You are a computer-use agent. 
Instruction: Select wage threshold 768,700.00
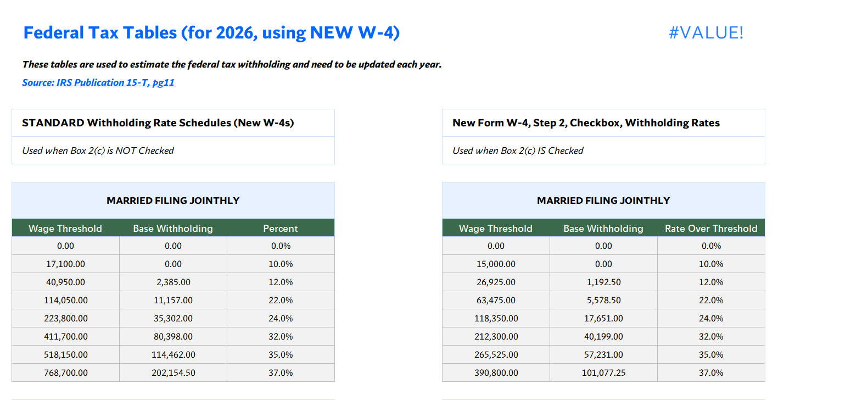click(66, 373)
